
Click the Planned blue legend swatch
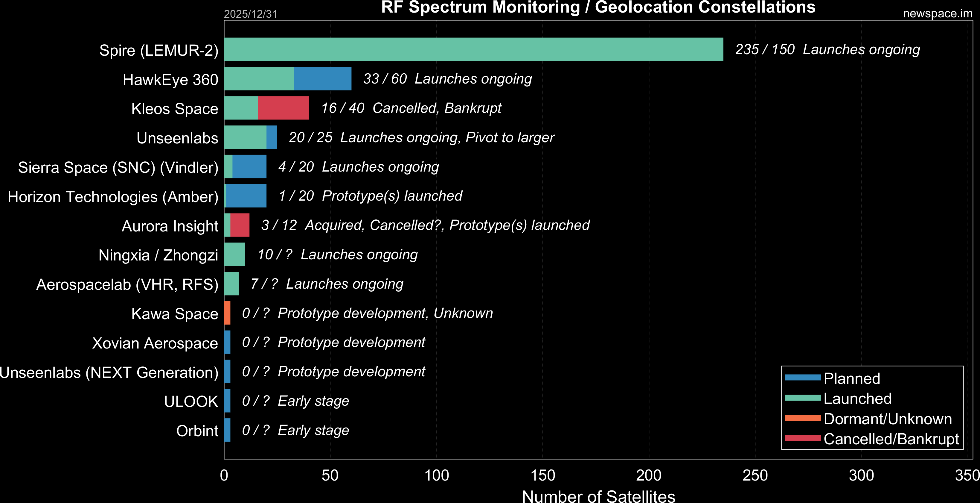(x=803, y=377)
